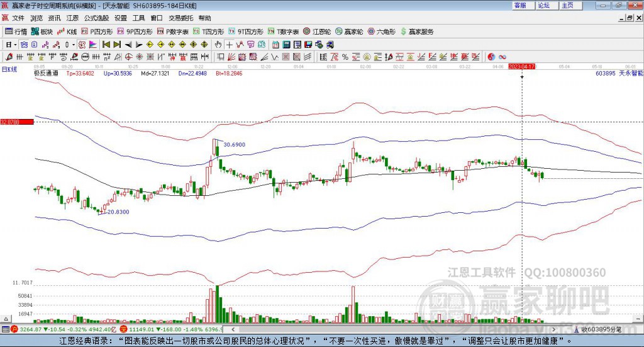Image resolution: width=644 pixels, height=347 pixels.
Task: Open the 交易委托 menu
Action: click(180, 18)
